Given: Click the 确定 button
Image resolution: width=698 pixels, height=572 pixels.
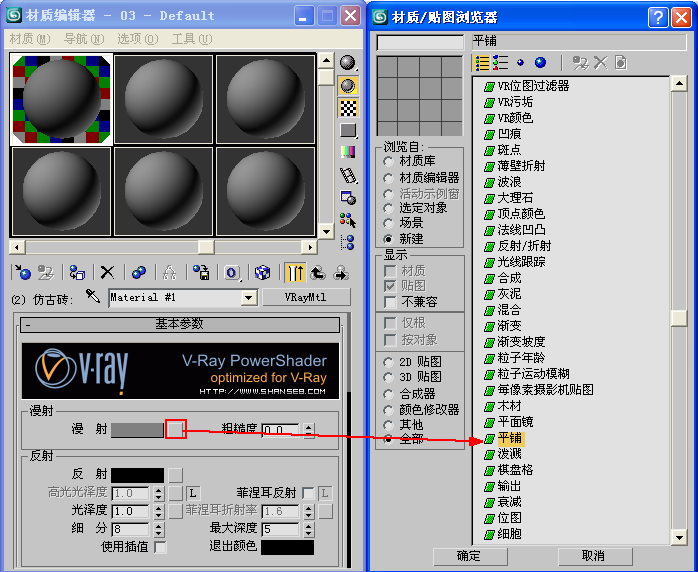Looking at the screenshot, I should [x=468, y=555].
